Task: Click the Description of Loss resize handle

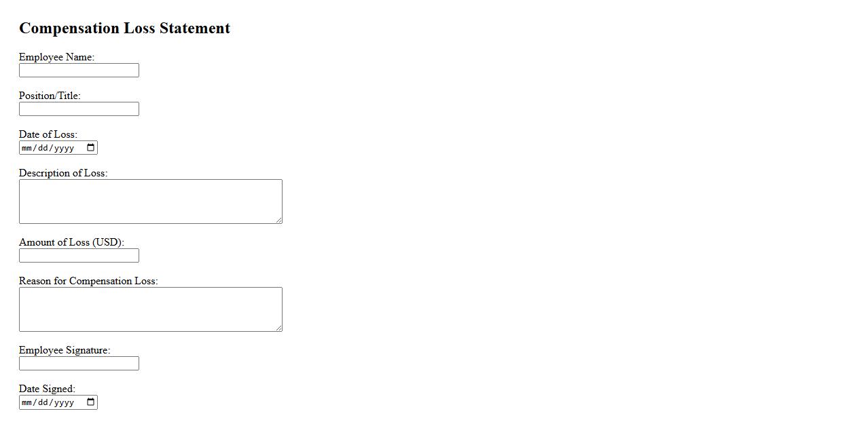Action: (x=278, y=220)
